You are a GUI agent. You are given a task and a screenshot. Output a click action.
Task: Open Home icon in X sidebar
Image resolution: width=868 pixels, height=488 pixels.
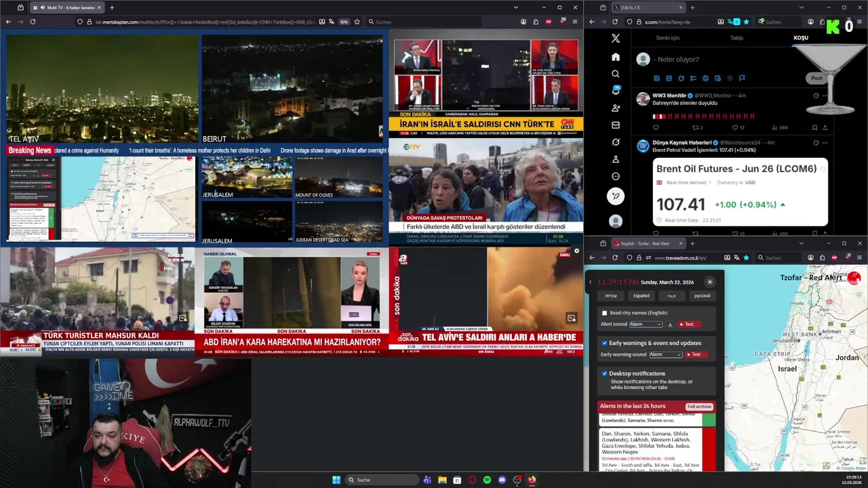616,57
